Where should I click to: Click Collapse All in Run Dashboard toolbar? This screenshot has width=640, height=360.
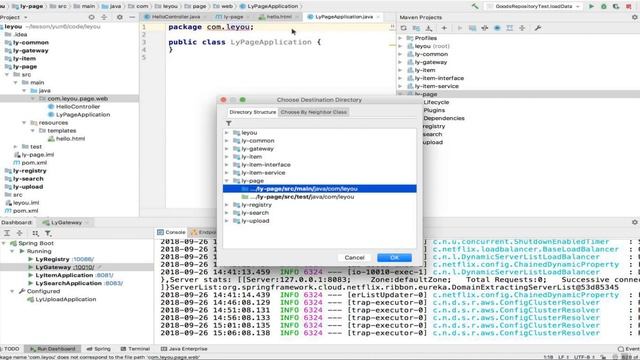coord(19,233)
